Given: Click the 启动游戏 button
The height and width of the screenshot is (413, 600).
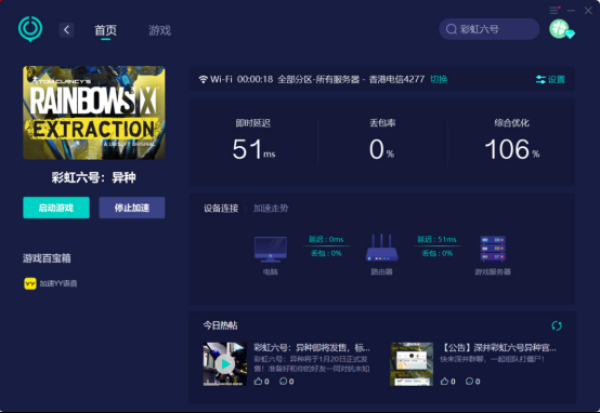Looking at the screenshot, I should point(56,208).
